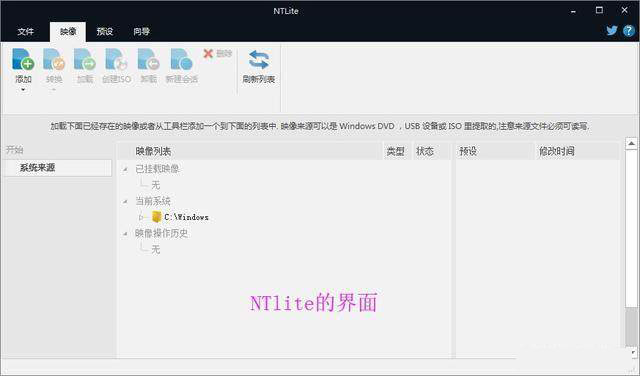Click the 已挂载映像 group label
The height and width of the screenshot is (376, 640).
tap(157, 169)
